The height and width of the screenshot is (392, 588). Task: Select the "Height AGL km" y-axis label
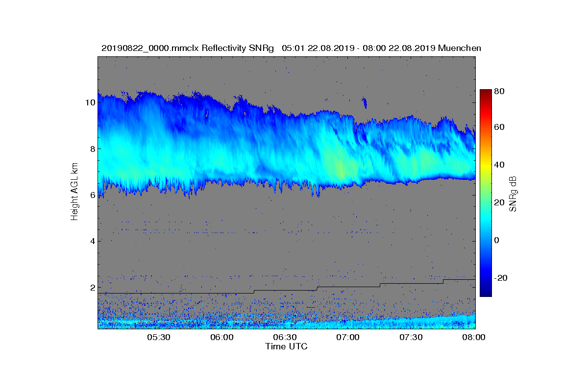[x=74, y=193]
